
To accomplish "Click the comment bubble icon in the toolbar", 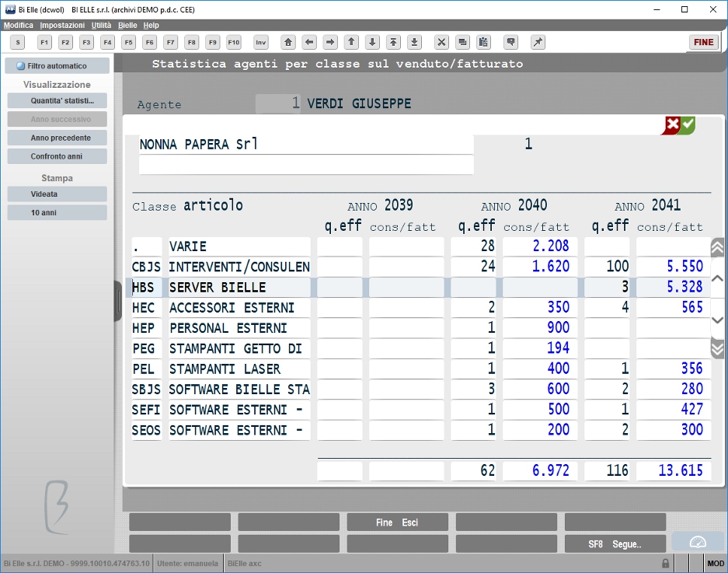I will pos(510,42).
